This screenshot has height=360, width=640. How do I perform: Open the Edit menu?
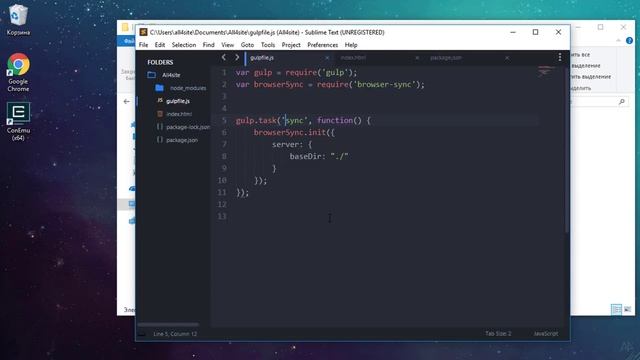click(160, 45)
